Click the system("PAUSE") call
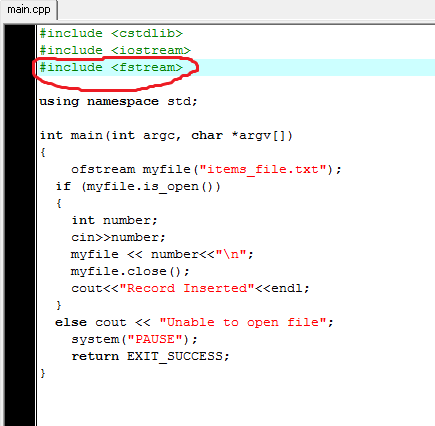The height and width of the screenshot is (426, 435). 134,340
